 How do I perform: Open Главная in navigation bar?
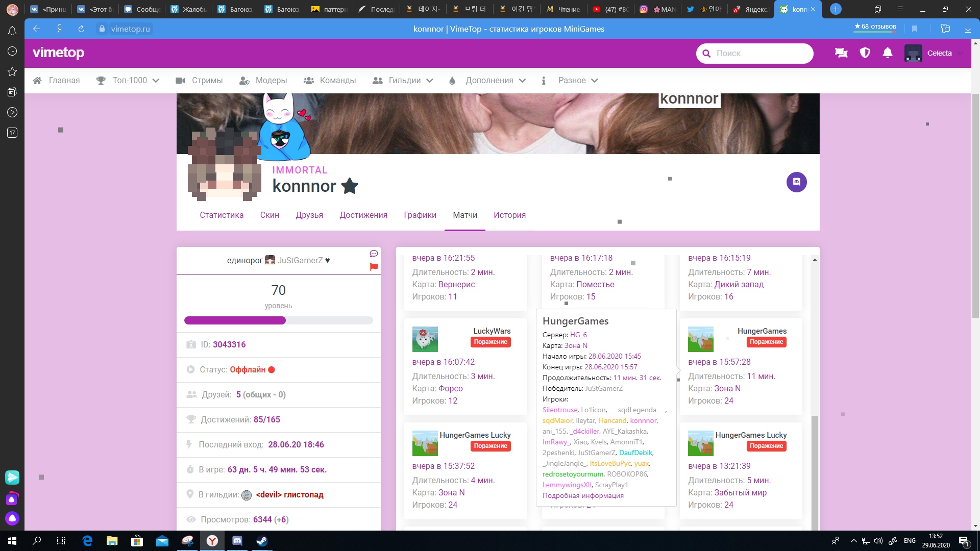coord(56,81)
